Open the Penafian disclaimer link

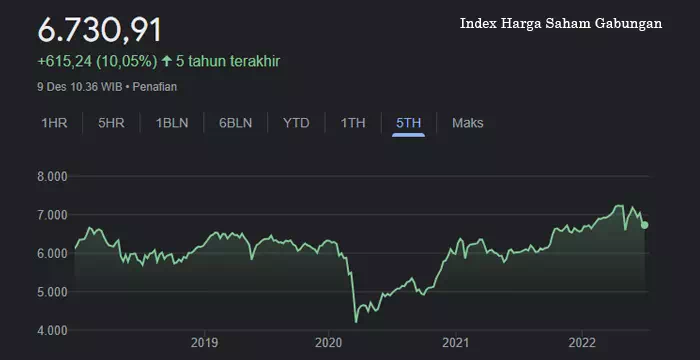(155, 87)
